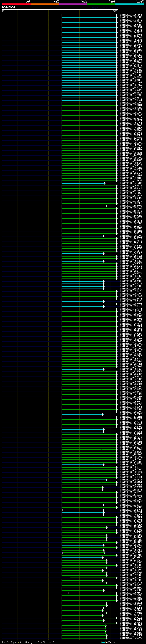Click the purple ~60% identity color segment
The image size is (146, 644).
tap(73, 4)
